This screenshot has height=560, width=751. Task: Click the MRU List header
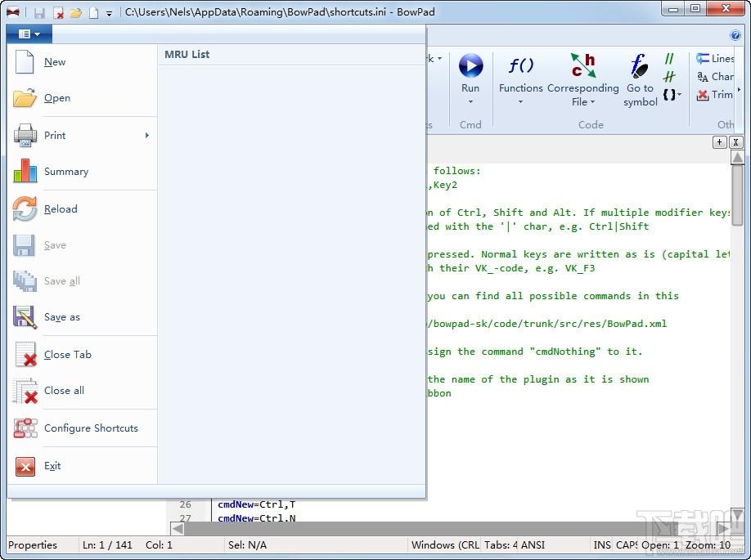[x=187, y=55]
